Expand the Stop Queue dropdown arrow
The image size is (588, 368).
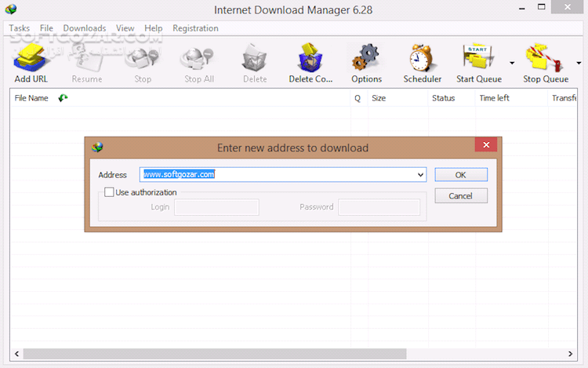coord(579,63)
